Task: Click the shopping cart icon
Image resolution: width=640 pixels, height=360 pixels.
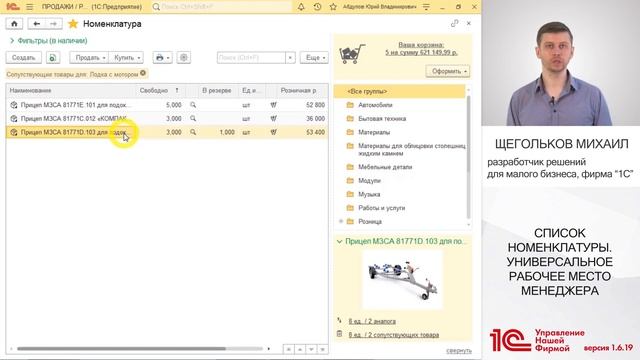Action: (x=351, y=54)
